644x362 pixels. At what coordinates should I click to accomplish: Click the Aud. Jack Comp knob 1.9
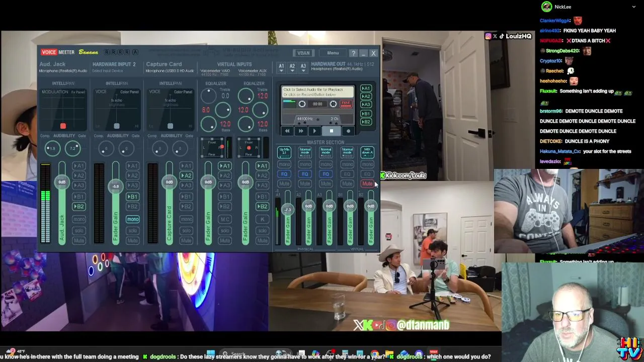pos(52,148)
